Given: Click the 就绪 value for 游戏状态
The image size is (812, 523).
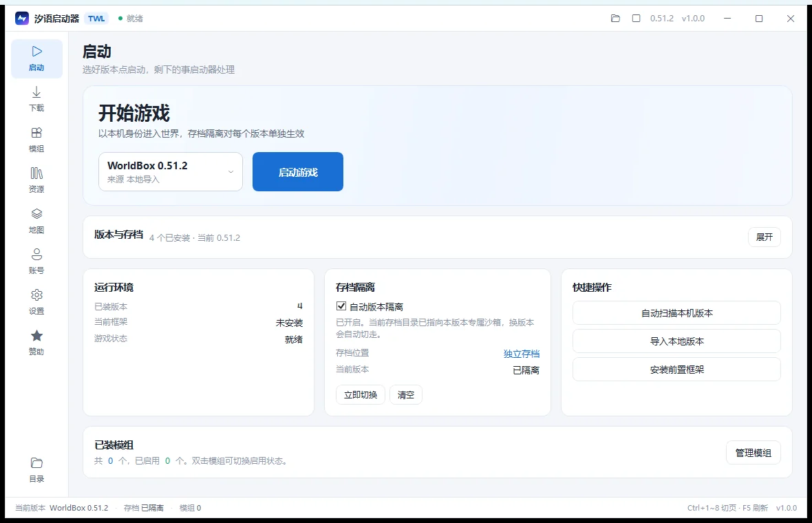Looking at the screenshot, I should [x=294, y=340].
